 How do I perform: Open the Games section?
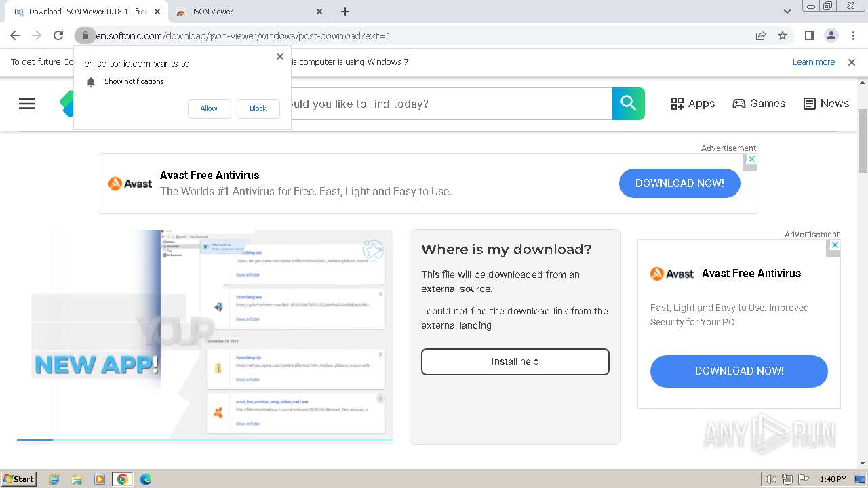click(x=759, y=104)
